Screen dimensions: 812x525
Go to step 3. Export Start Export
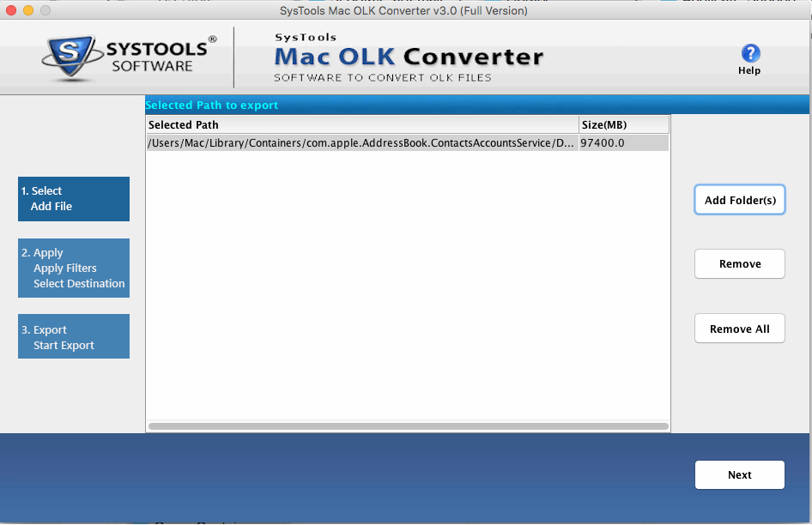pos(74,336)
